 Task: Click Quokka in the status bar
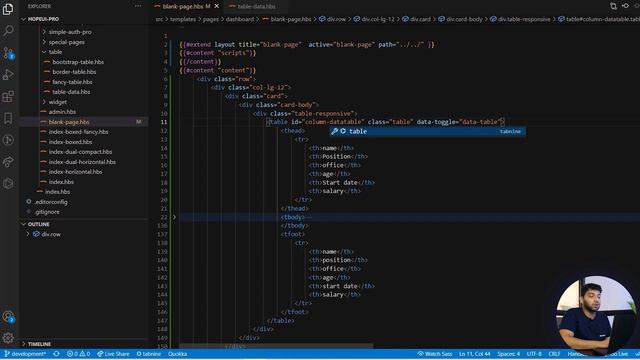178,354
